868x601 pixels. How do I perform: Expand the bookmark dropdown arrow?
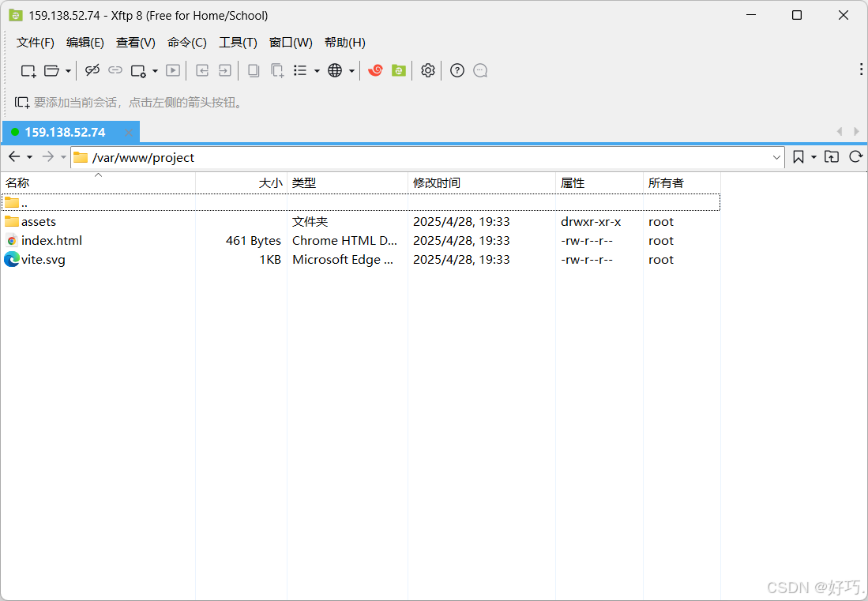(x=814, y=157)
